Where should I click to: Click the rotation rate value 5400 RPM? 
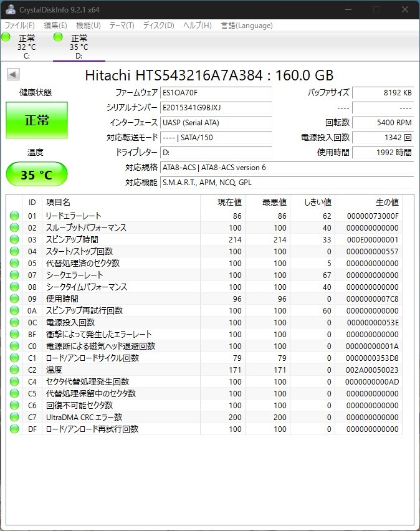[383, 123]
